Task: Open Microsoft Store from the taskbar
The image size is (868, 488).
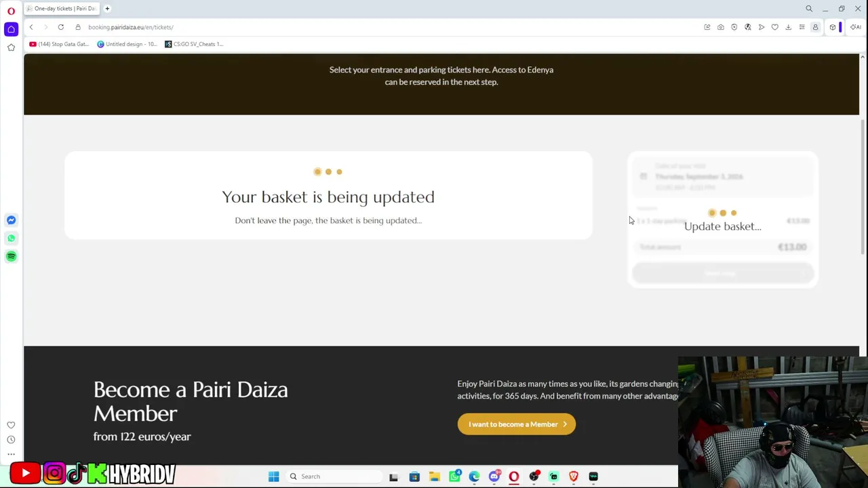Action: click(x=414, y=476)
